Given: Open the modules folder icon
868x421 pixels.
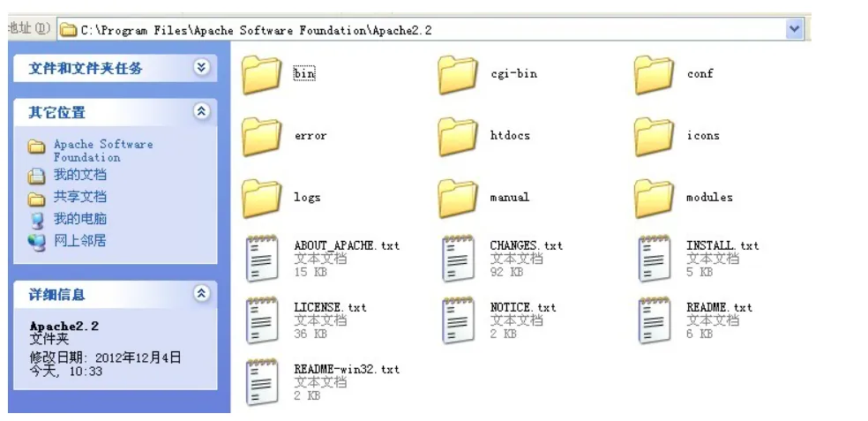Looking at the screenshot, I should point(654,199).
